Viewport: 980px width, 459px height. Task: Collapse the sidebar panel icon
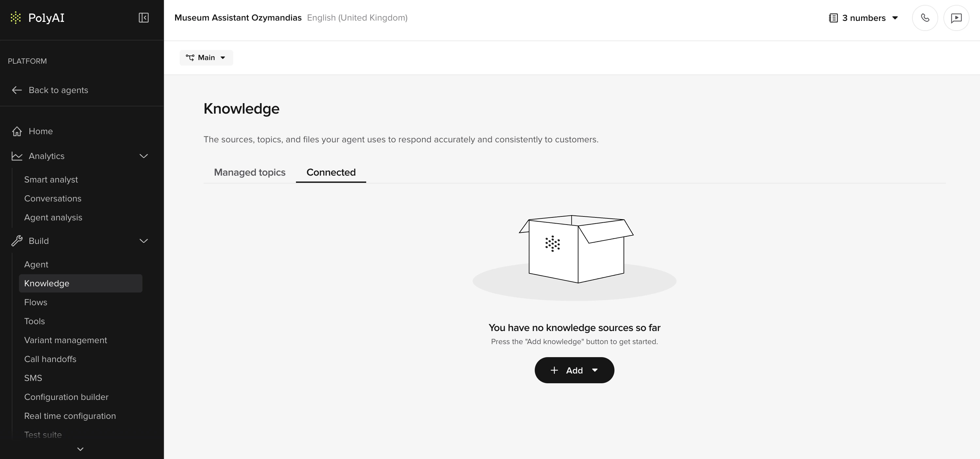143,18
